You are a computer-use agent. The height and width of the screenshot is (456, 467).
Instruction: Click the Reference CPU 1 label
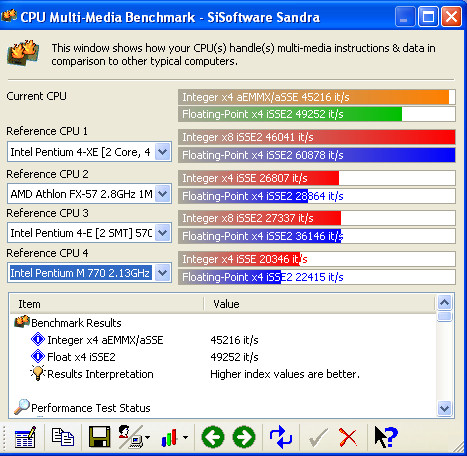47,131
